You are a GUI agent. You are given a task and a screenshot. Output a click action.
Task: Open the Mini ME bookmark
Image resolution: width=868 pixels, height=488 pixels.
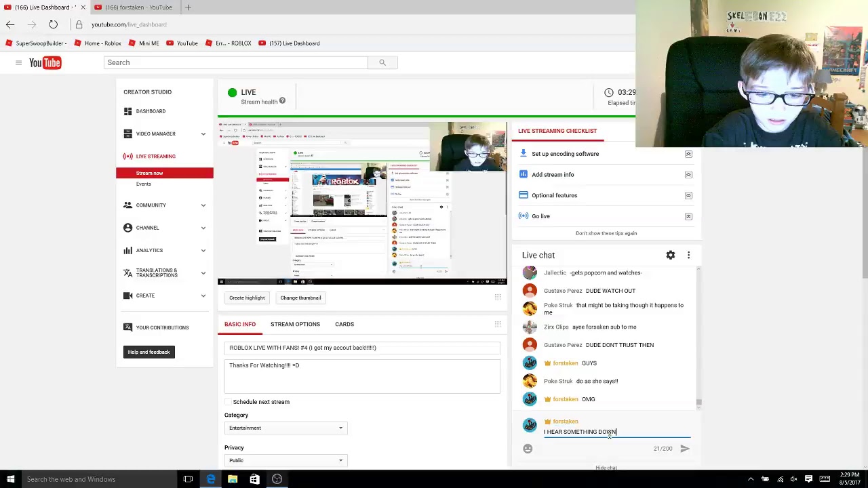(x=143, y=43)
